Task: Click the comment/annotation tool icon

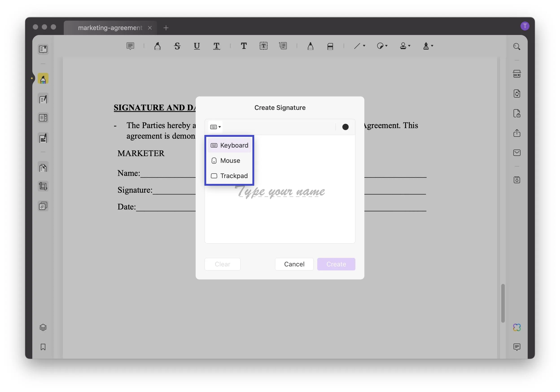Action: pyautogui.click(x=130, y=46)
